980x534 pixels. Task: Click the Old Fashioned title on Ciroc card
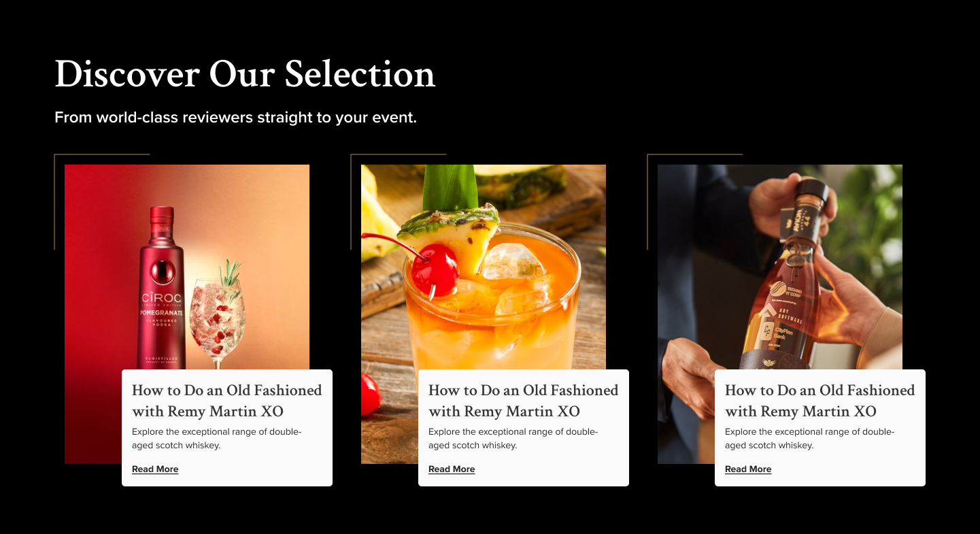pyautogui.click(x=227, y=401)
